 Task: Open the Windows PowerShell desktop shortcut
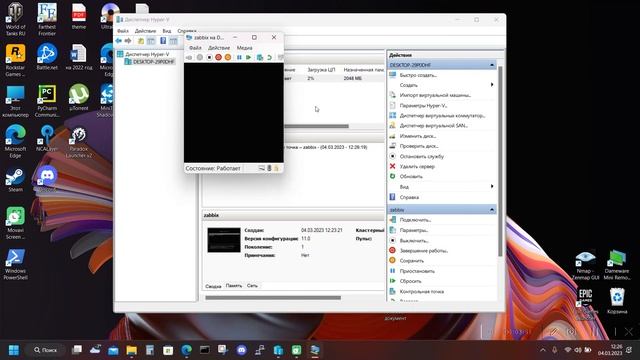coord(16,264)
